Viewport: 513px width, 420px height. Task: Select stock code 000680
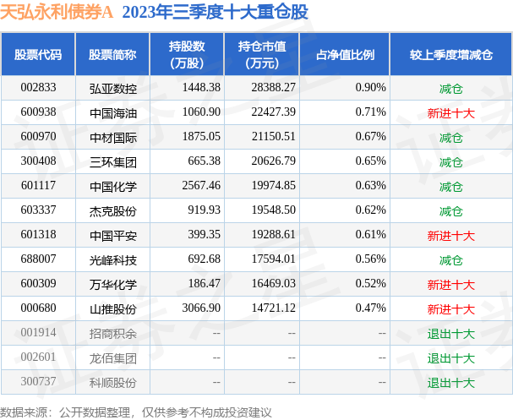coord(38,308)
